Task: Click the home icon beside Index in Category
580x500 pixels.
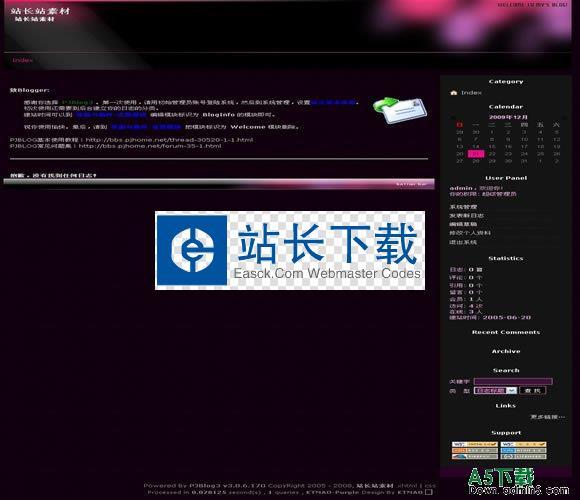Action: pyautogui.click(x=454, y=92)
